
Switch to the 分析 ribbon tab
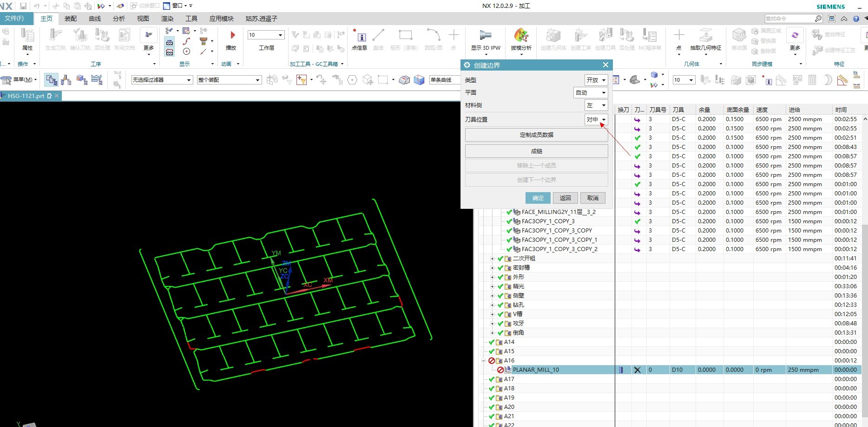point(119,19)
